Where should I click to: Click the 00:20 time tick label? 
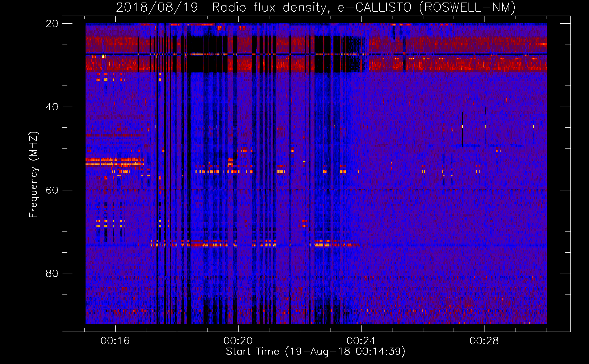(238, 341)
